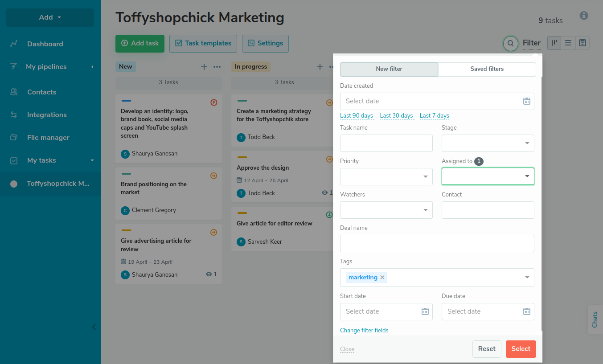Switch to list view icon

(x=568, y=43)
